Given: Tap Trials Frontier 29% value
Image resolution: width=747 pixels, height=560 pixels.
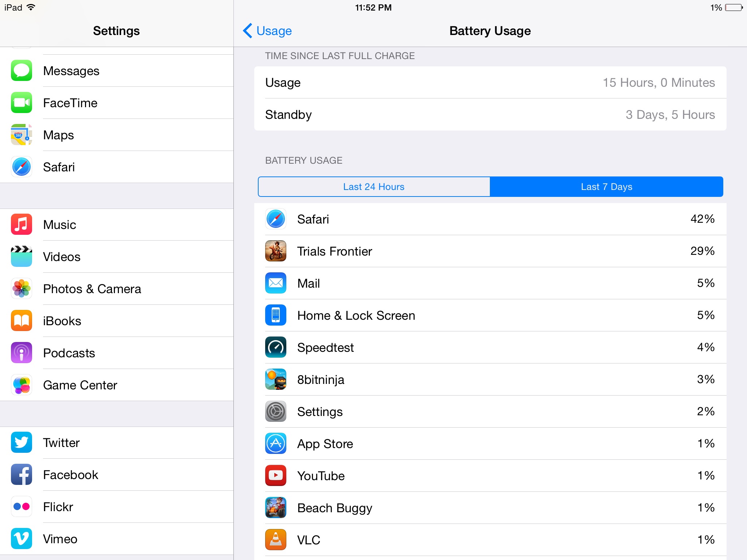Looking at the screenshot, I should click(703, 251).
